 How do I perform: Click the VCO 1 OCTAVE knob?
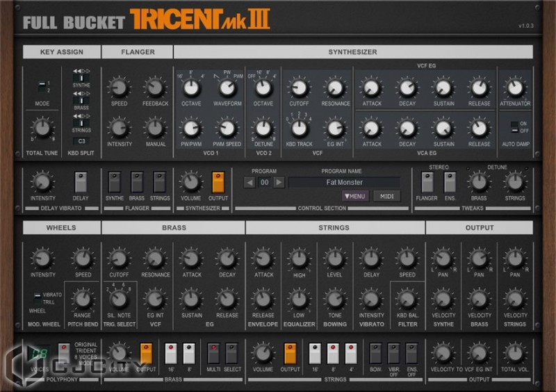click(x=192, y=88)
